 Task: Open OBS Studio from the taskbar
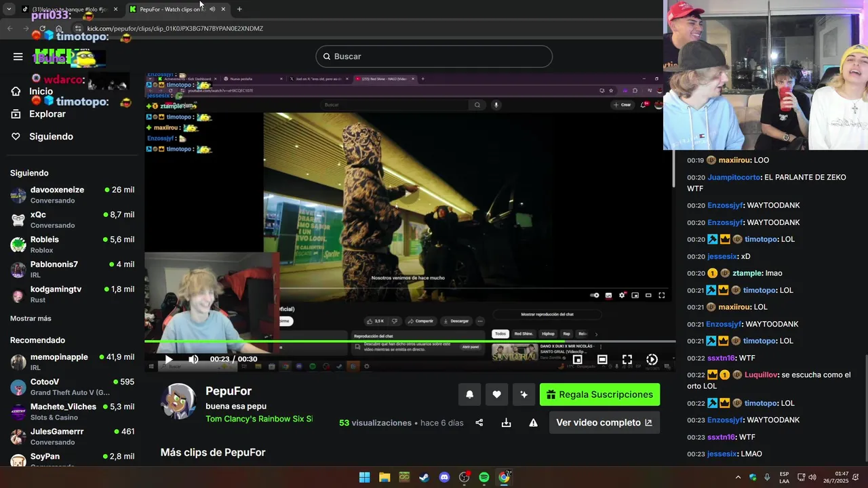pos(465,477)
